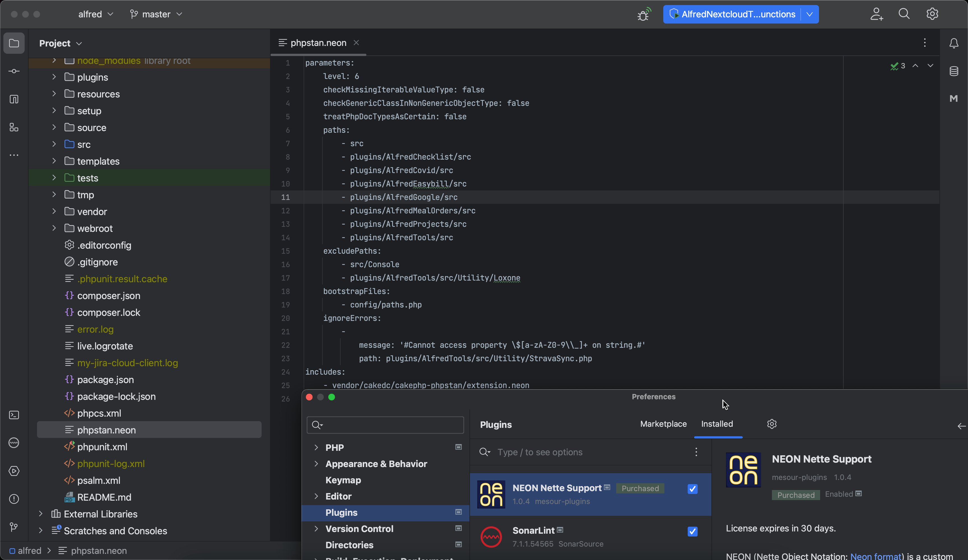This screenshot has width=968, height=560.
Task: Select Keymap in the Preferences sidebar
Action: pyautogui.click(x=343, y=480)
